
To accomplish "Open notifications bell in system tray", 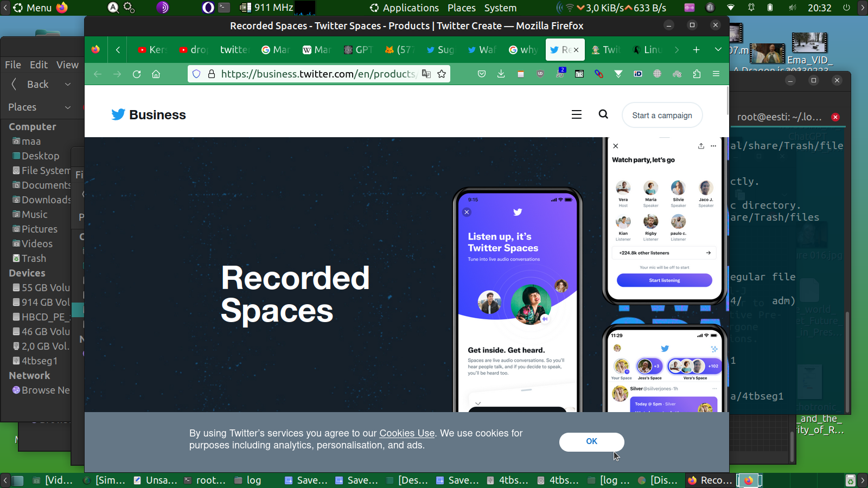I will pyautogui.click(x=751, y=8).
